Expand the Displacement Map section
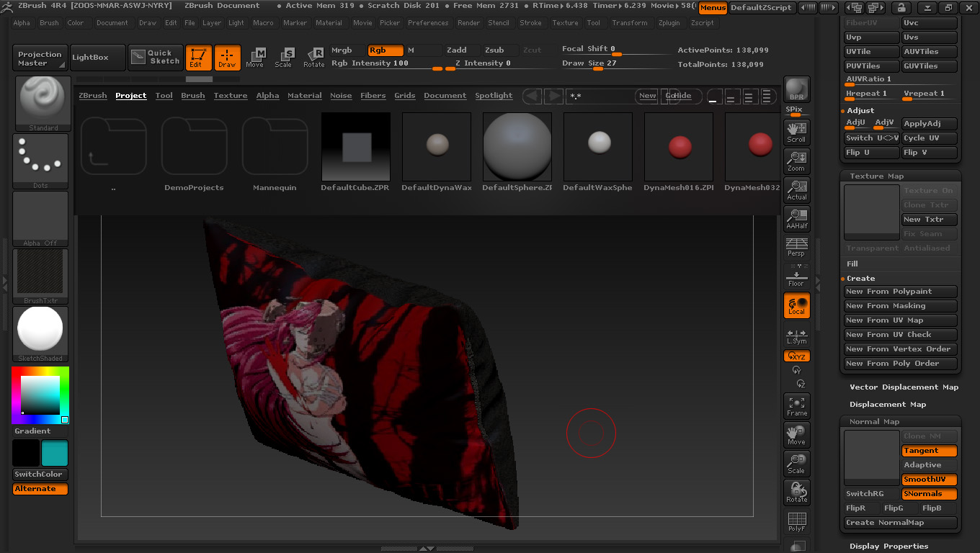The image size is (980, 553). click(x=888, y=405)
